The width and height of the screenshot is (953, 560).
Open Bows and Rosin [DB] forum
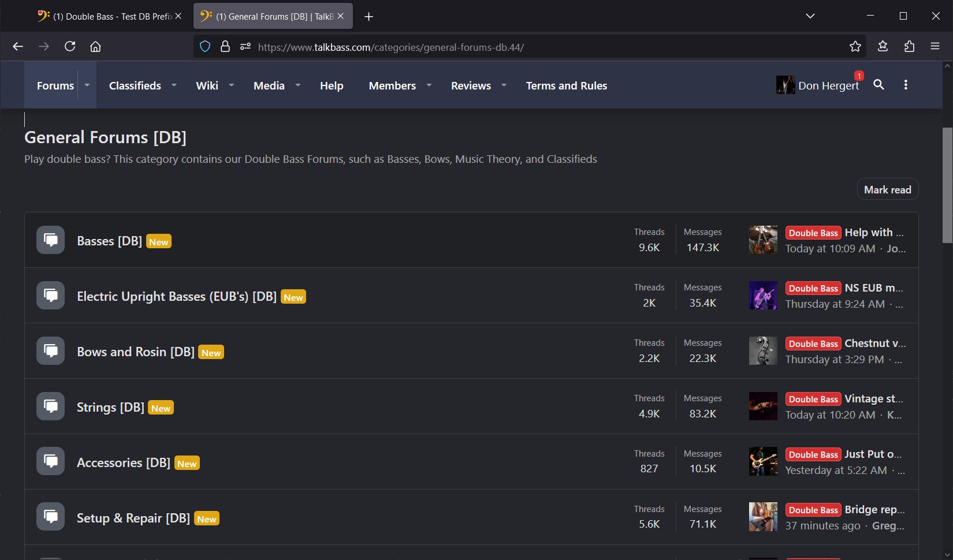[136, 352]
